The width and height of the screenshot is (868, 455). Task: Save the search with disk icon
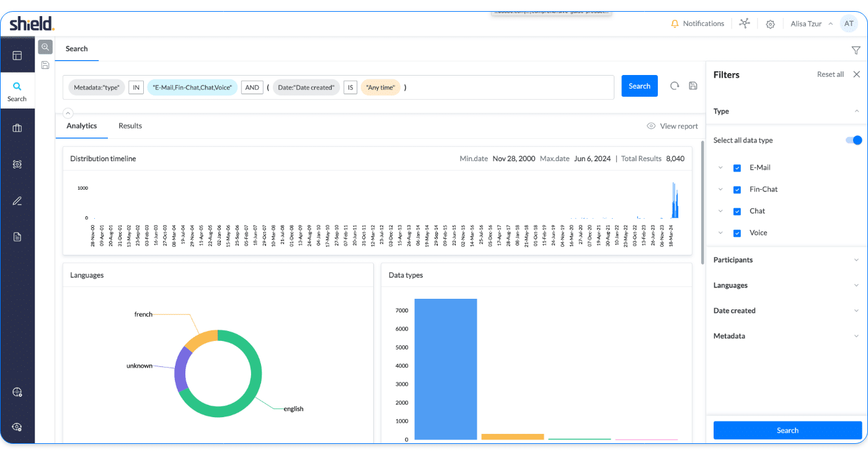click(x=693, y=86)
